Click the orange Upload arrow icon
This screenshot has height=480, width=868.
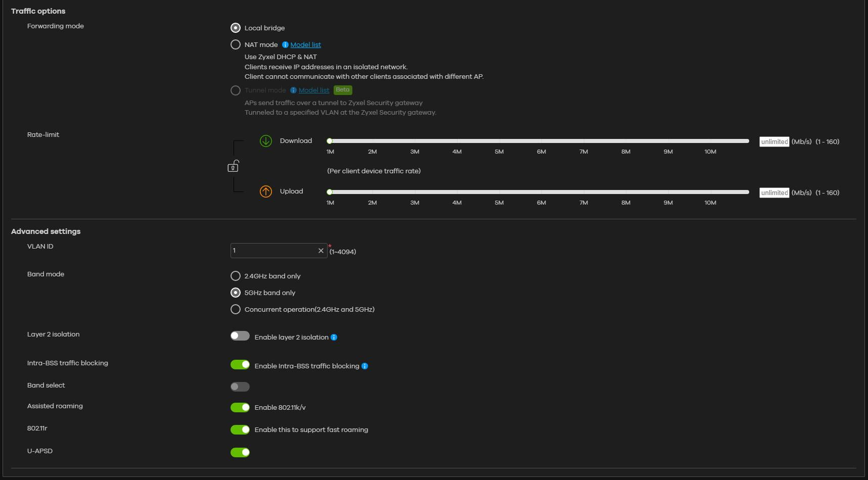pyautogui.click(x=266, y=191)
